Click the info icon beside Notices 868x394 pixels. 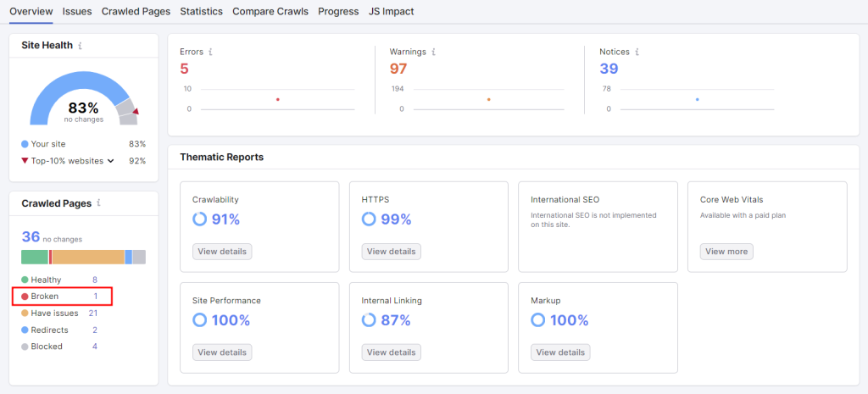coord(637,52)
